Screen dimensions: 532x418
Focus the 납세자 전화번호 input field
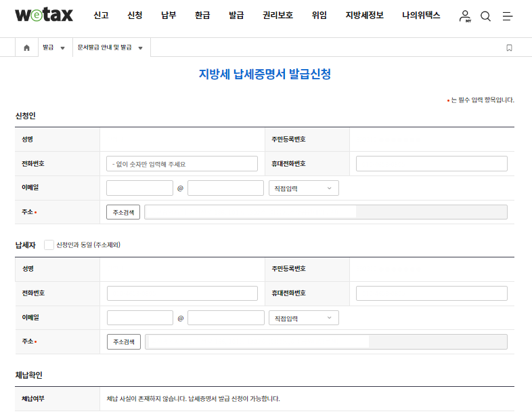point(182,293)
